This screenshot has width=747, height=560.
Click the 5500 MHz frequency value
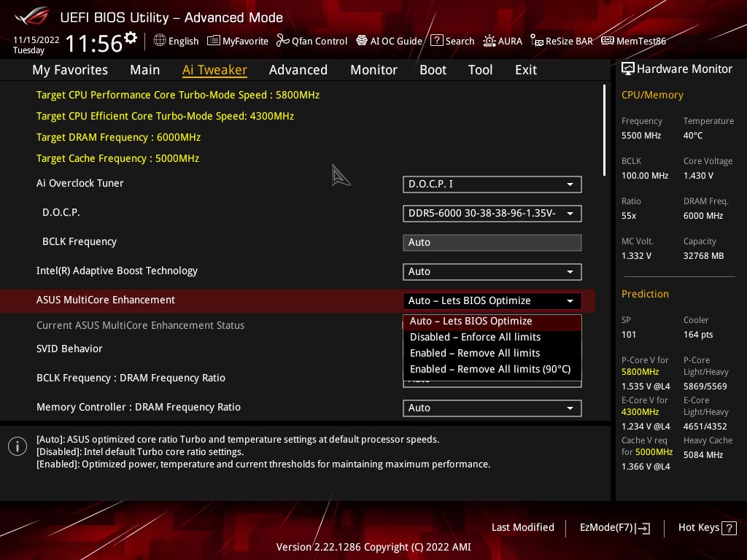[641, 136]
